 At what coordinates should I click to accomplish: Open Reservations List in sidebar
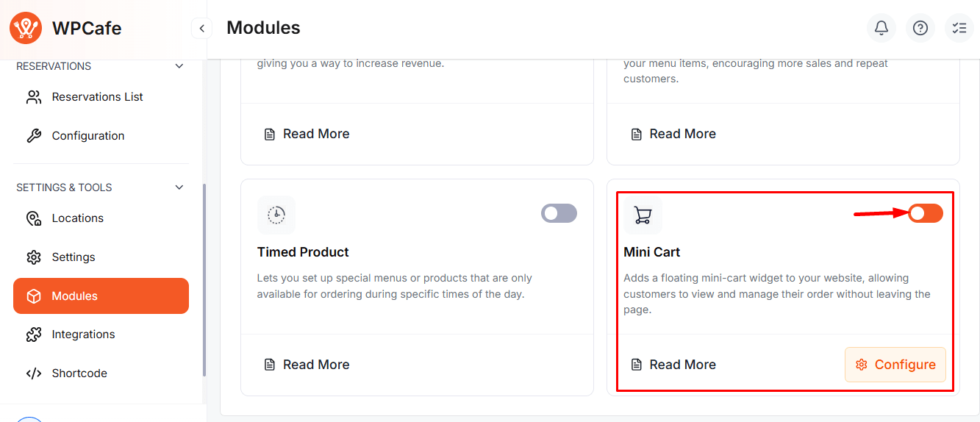[x=97, y=97]
